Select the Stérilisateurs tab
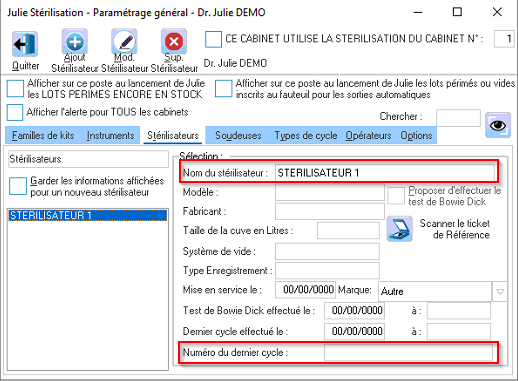The width and height of the screenshot is (518, 381). 173,136
